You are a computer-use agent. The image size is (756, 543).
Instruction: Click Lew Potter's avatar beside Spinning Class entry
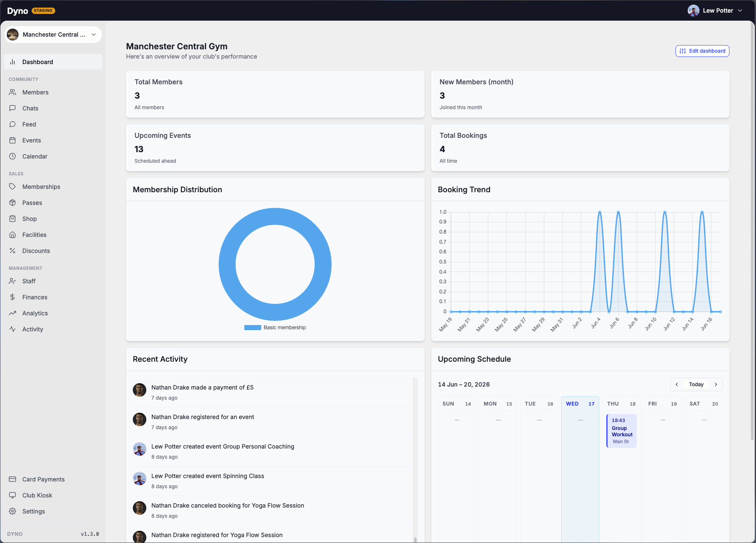tap(140, 478)
